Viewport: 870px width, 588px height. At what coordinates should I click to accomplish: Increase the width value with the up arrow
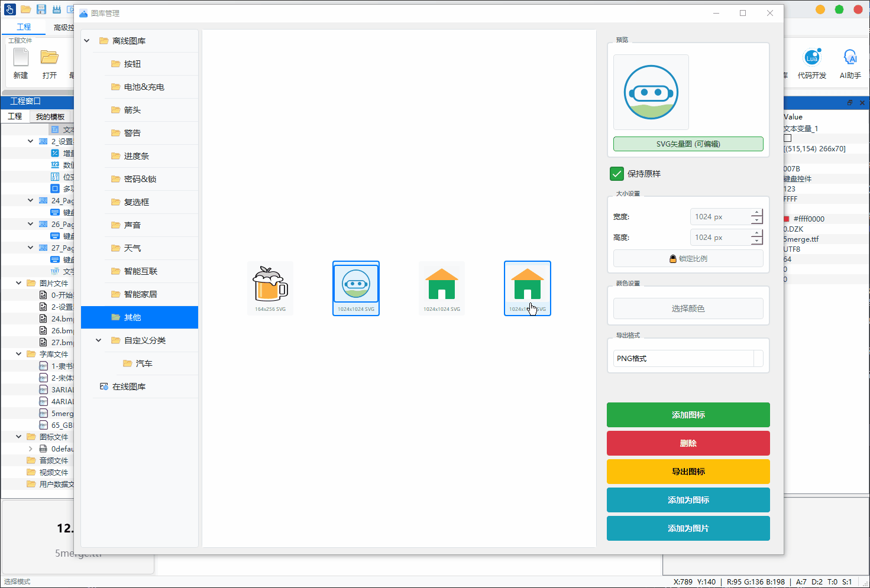756,213
